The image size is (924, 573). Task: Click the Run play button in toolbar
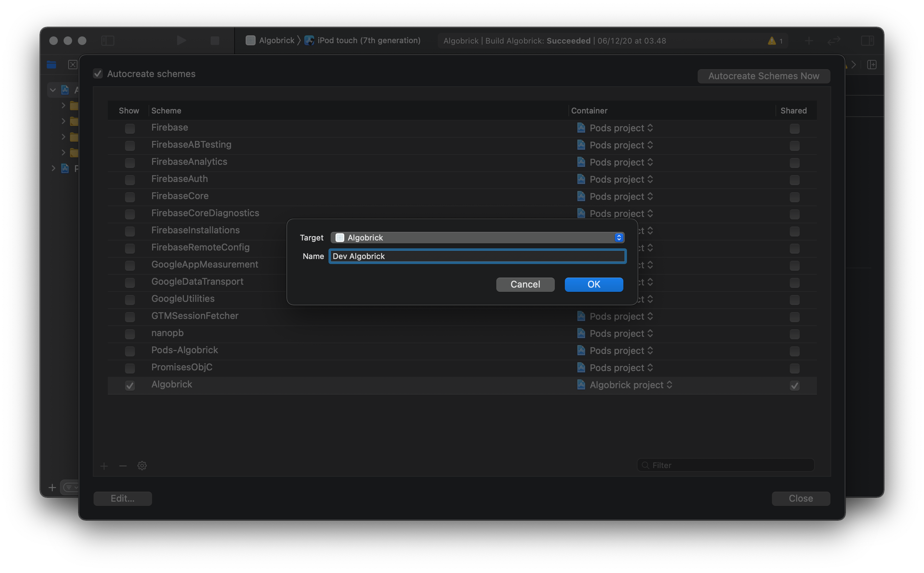(x=181, y=40)
